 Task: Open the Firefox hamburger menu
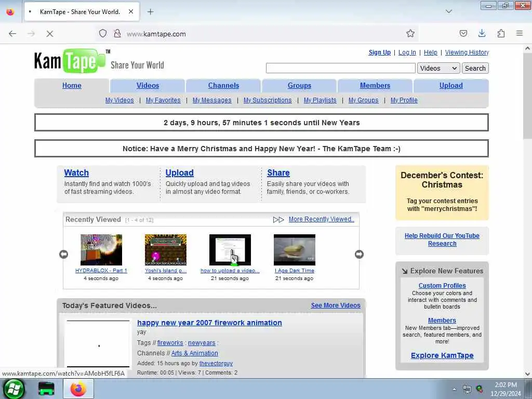520,33
